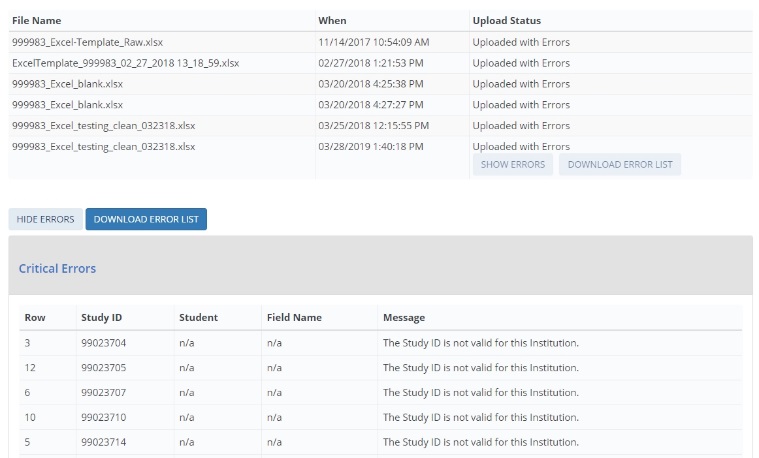759x458 pixels.
Task: Click the Student column header
Action: tap(198, 317)
